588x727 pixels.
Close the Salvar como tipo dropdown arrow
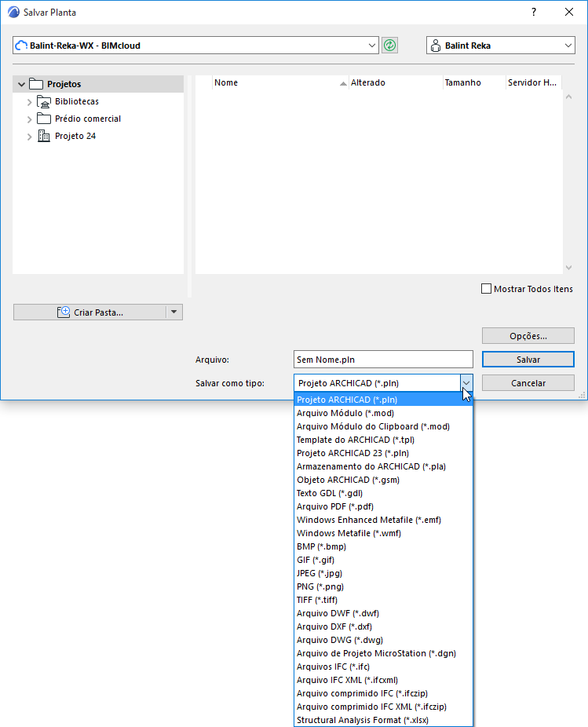pyautogui.click(x=466, y=383)
